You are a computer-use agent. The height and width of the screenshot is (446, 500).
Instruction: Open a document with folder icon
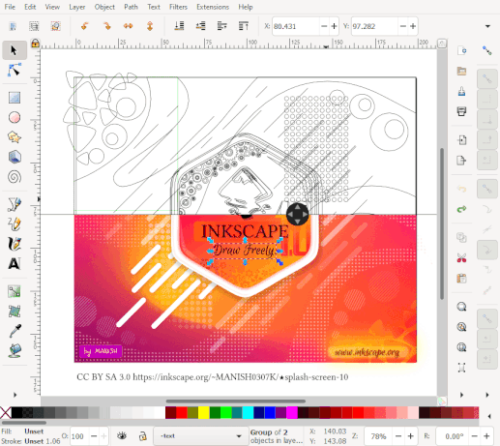(462, 71)
